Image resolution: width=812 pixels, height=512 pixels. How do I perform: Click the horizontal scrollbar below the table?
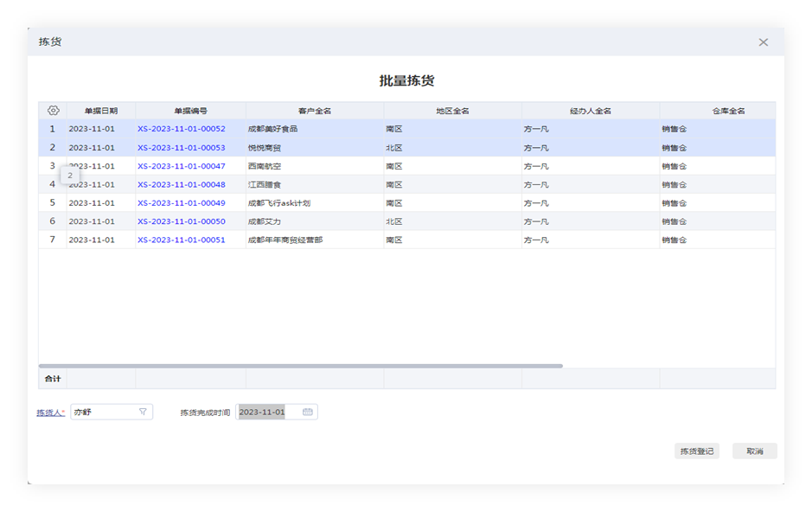[303, 366]
